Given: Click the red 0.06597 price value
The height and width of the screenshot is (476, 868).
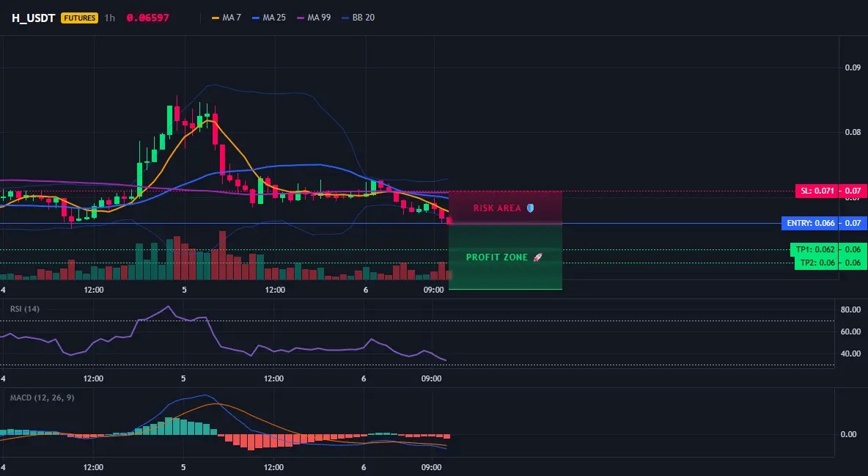Looking at the screenshot, I should pyautogui.click(x=148, y=18).
